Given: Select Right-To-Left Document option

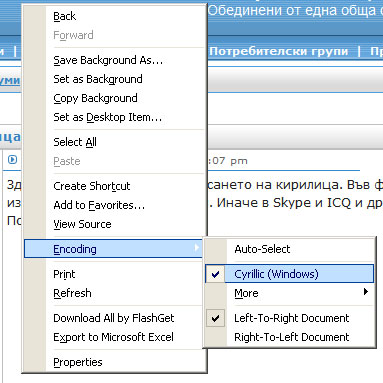Looking at the screenshot, I should 289,337.
